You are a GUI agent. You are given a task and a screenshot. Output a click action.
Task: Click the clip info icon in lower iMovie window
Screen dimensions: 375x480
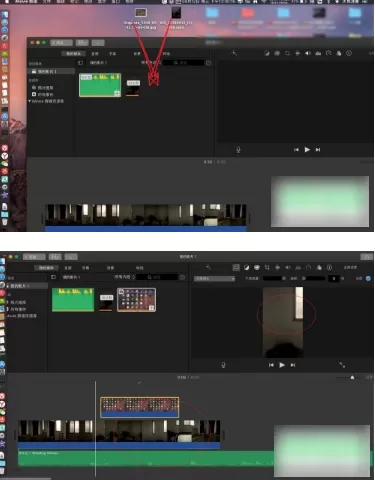coord(329,267)
